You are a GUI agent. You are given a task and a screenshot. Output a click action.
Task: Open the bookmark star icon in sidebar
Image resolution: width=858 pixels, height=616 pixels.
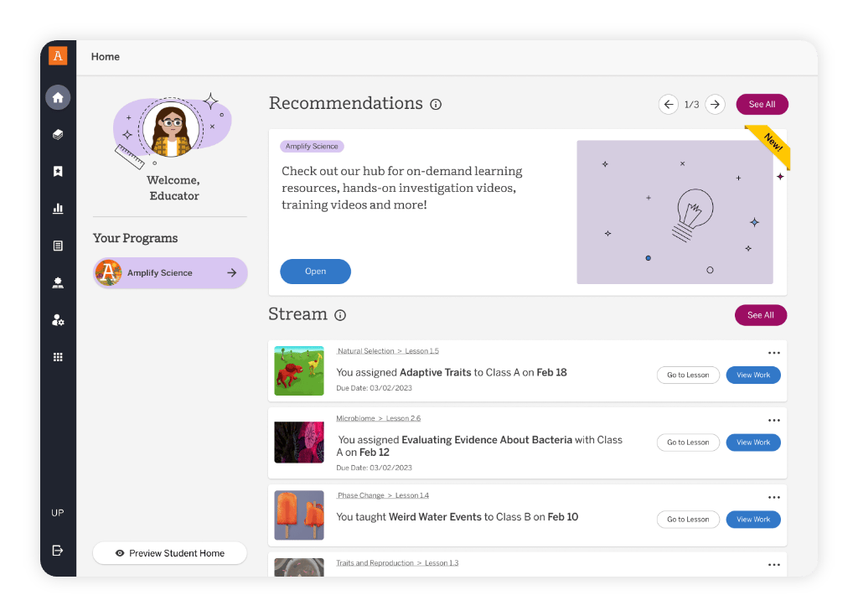point(58,171)
